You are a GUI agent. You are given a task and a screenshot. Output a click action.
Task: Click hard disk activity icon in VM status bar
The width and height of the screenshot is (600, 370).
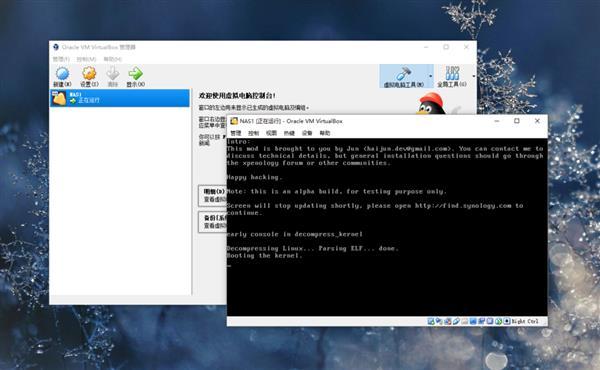tap(430, 321)
